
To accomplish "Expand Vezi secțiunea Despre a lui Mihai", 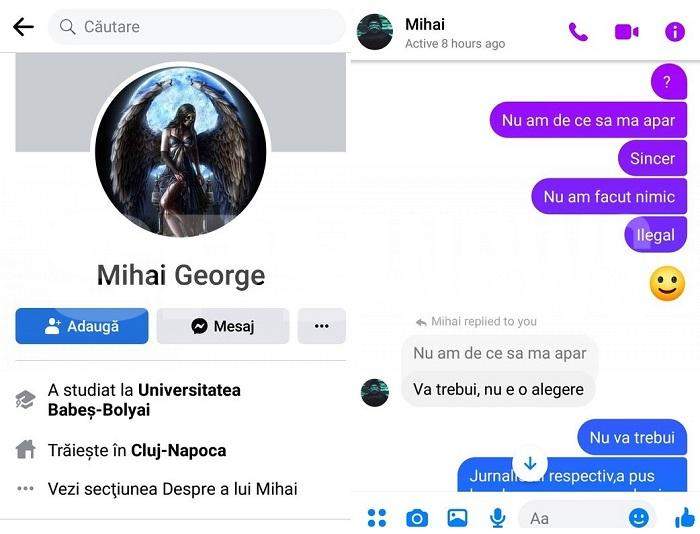I will (172, 489).
